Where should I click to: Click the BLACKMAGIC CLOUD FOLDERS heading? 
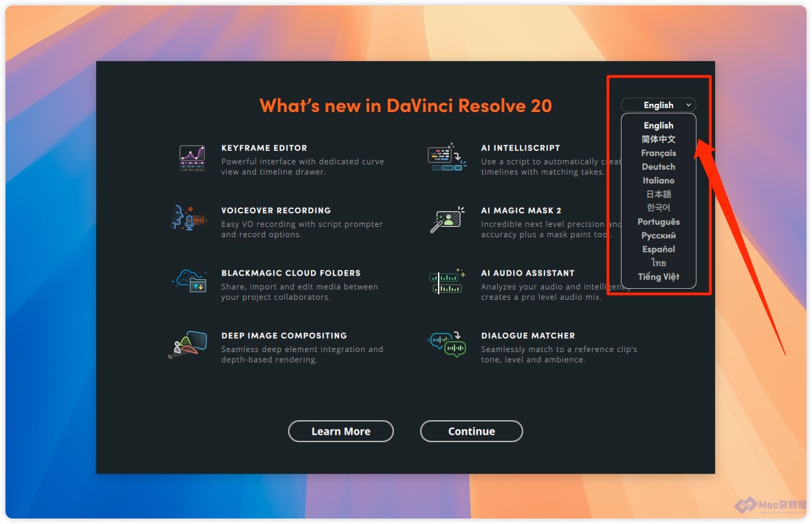[291, 274]
